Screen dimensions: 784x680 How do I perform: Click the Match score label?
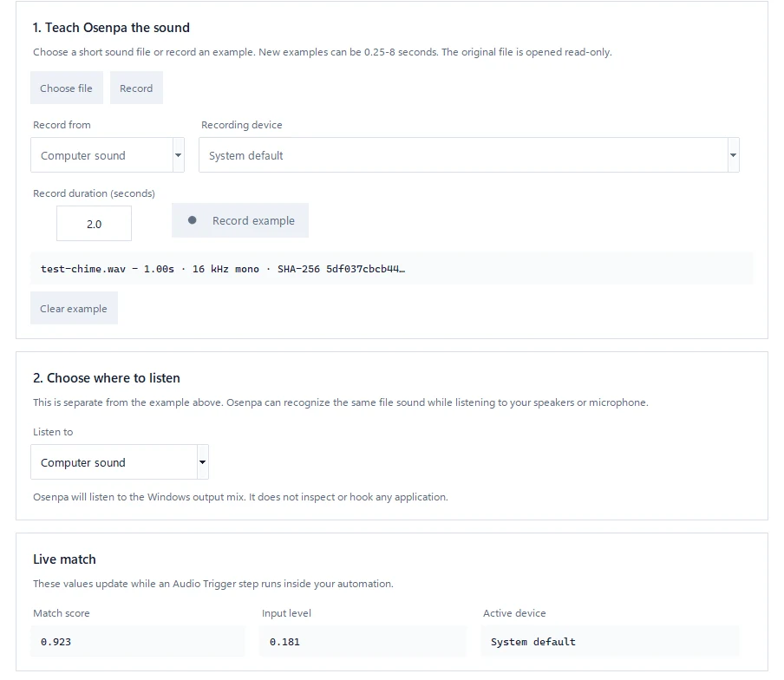(62, 613)
